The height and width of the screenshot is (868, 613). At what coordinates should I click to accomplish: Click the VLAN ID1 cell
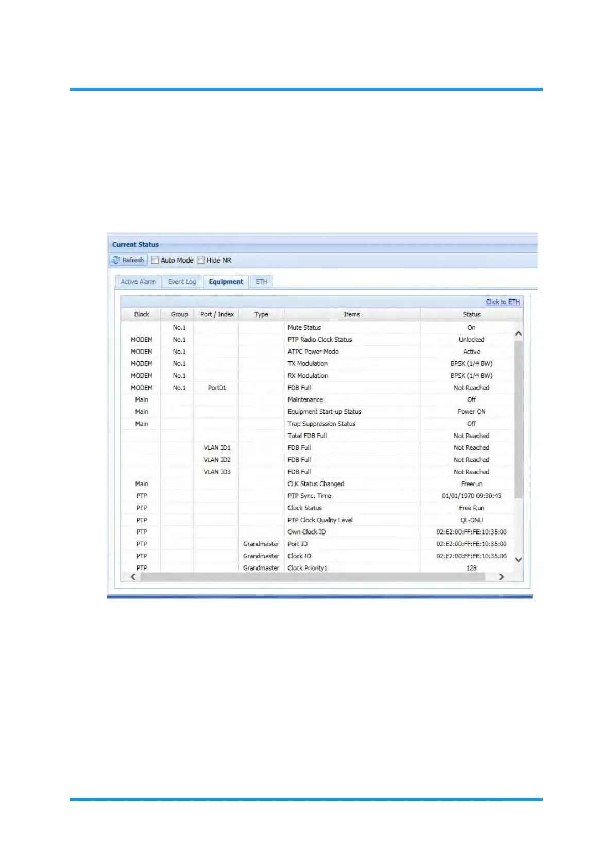click(217, 448)
